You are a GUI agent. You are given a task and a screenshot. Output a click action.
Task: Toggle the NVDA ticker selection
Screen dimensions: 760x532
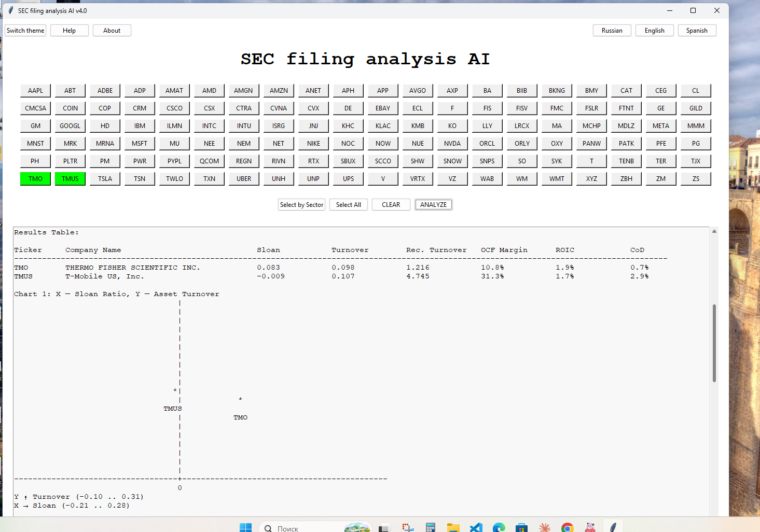(452, 144)
